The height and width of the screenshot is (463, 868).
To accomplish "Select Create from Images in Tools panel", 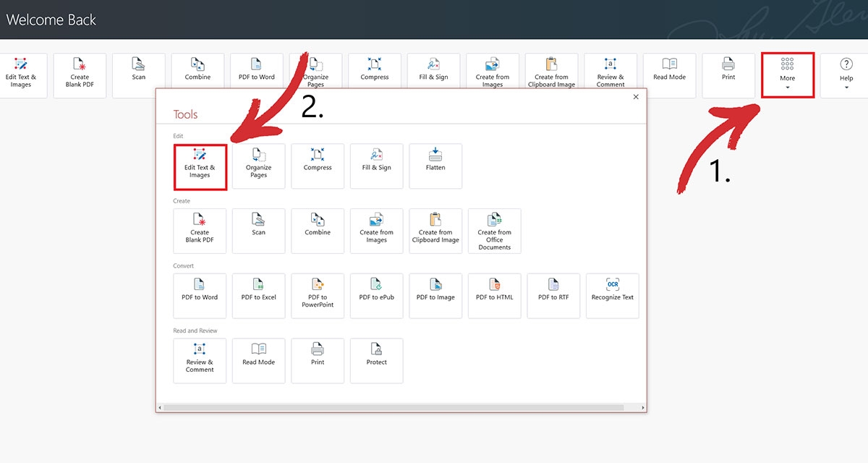I will tap(377, 231).
